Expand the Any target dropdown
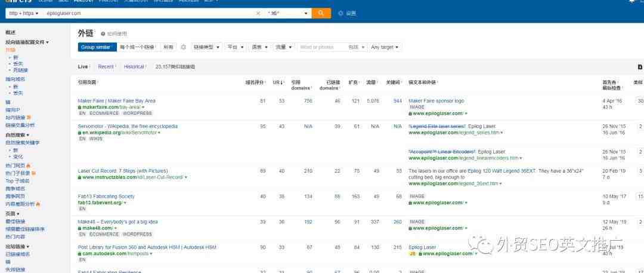The height and width of the screenshot is (273, 644). point(385,47)
